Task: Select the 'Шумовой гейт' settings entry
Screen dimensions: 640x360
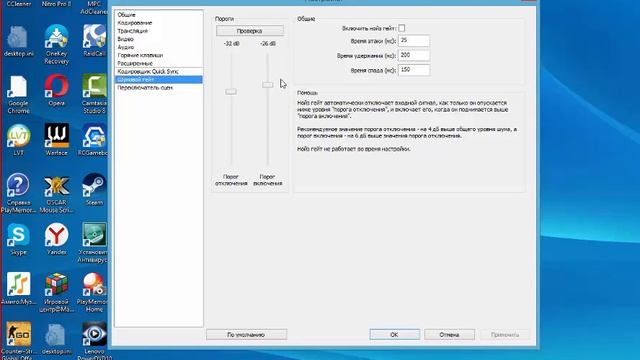Action: tap(158, 80)
